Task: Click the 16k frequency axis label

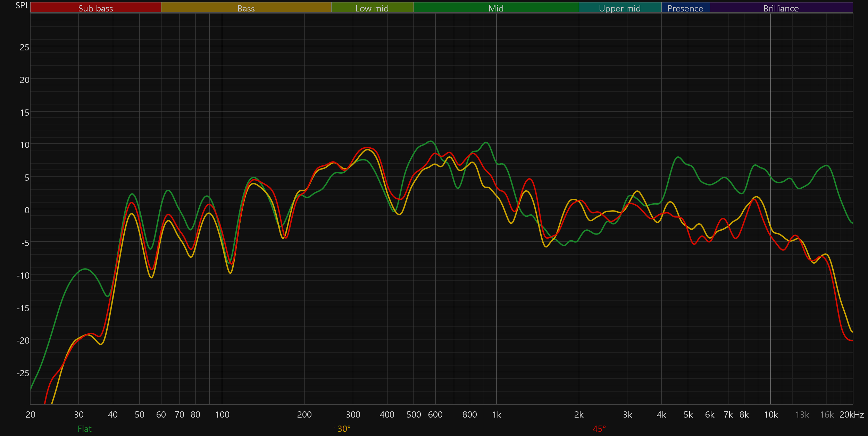Action: [827, 414]
